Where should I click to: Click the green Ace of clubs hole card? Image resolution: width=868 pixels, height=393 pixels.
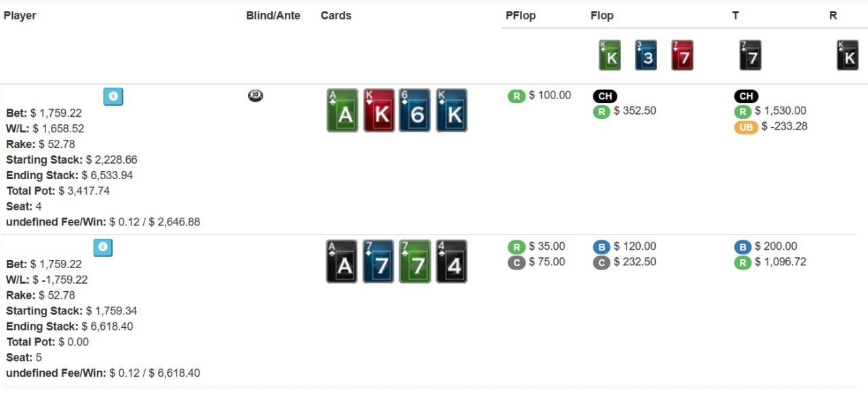tap(342, 111)
